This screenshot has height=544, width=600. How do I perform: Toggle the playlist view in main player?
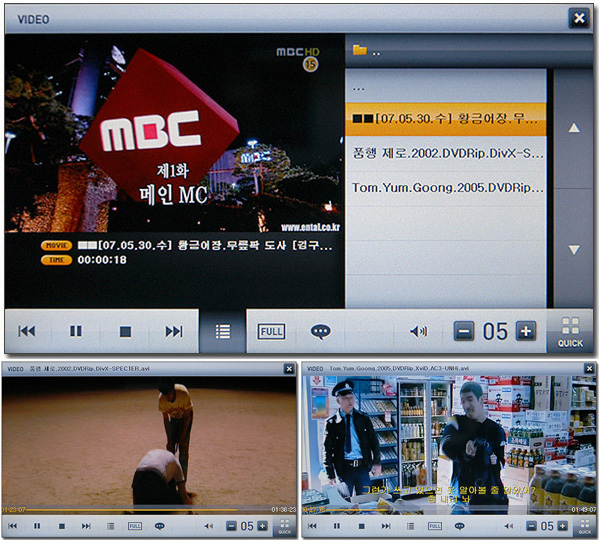pyautogui.click(x=223, y=331)
